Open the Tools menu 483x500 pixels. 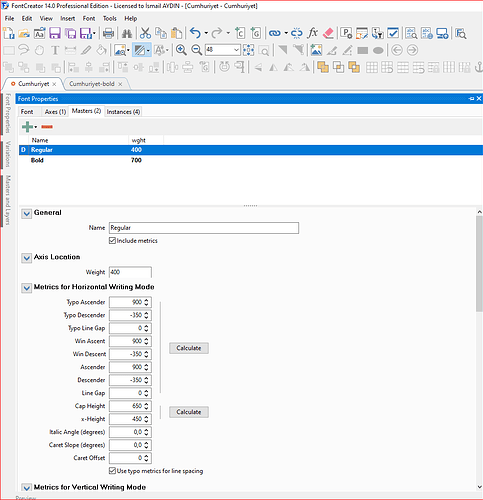109,19
